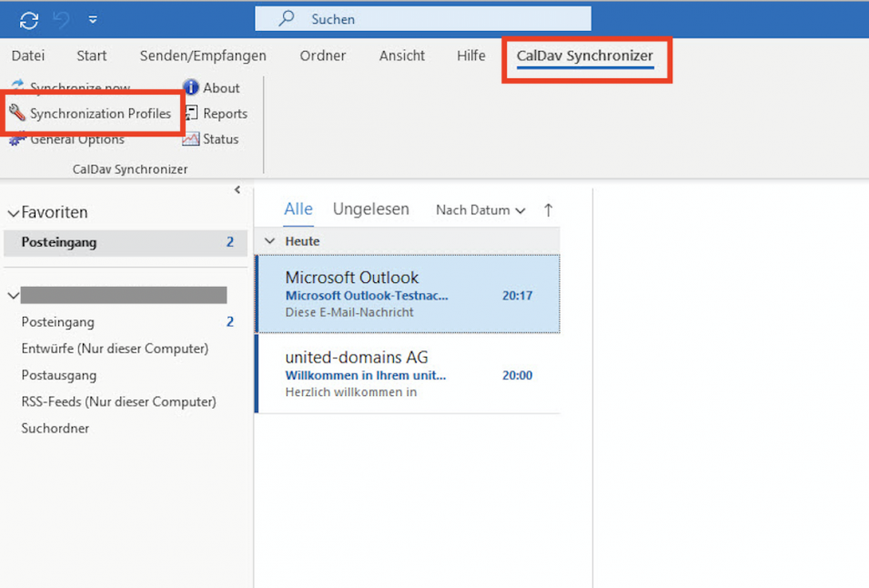
Task: Select the Alle messages filter
Action: pyautogui.click(x=298, y=209)
